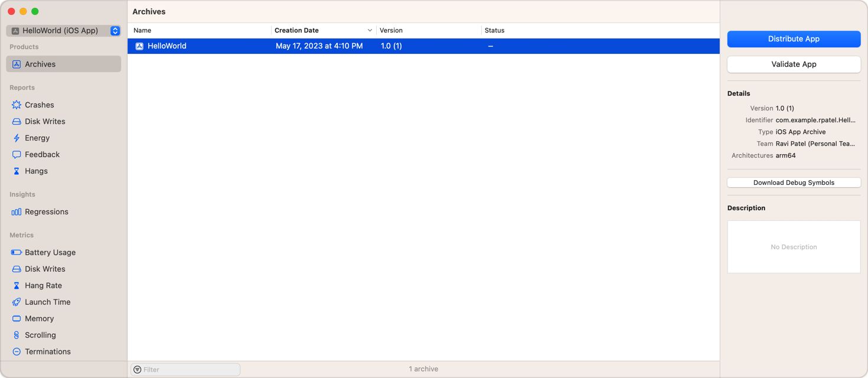Click the May 17, 2023 at 4:10 PM cell
This screenshot has width=868, height=378.
point(319,46)
